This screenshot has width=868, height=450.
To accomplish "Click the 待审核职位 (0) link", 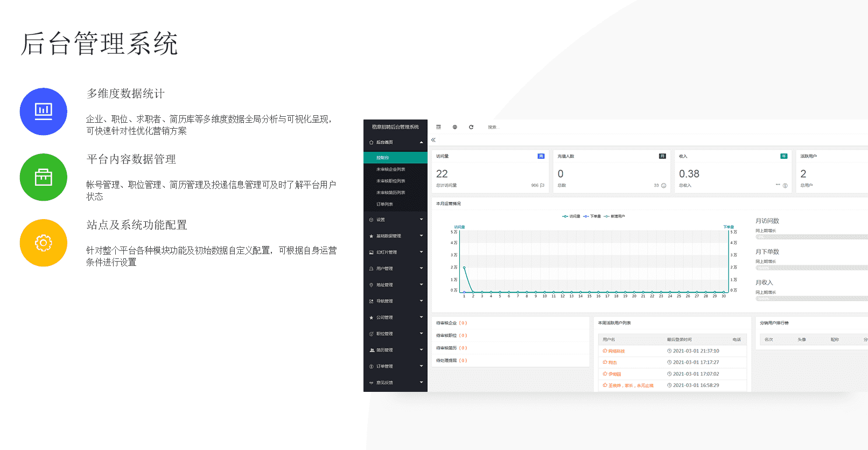I will [x=451, y=335].
